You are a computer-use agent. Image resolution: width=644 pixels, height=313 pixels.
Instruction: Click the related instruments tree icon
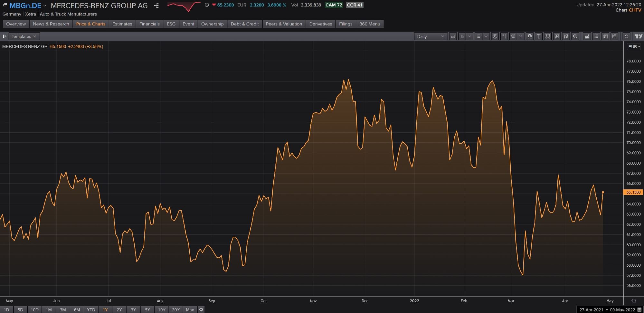(x=156, y=5)
